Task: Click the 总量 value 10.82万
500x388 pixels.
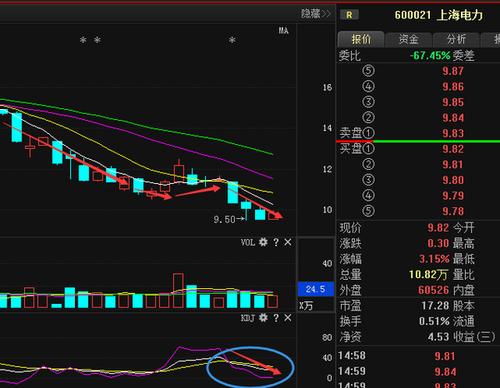Action: (428, 274)
